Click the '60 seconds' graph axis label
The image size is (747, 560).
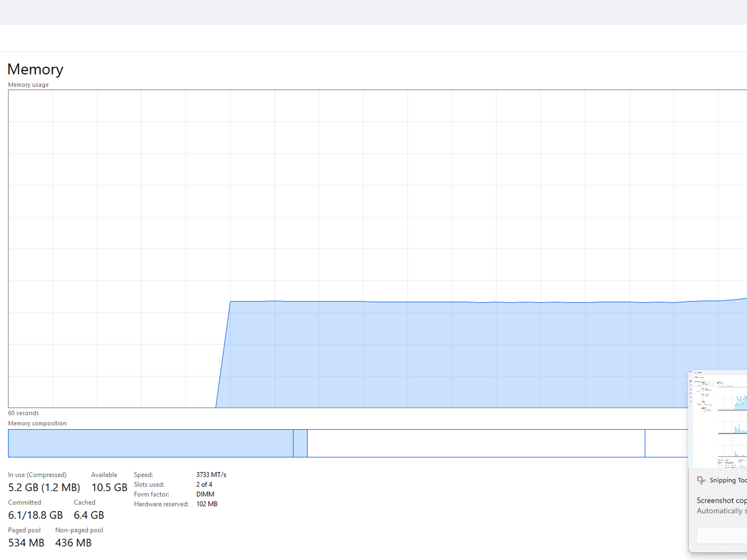[23, 413]
